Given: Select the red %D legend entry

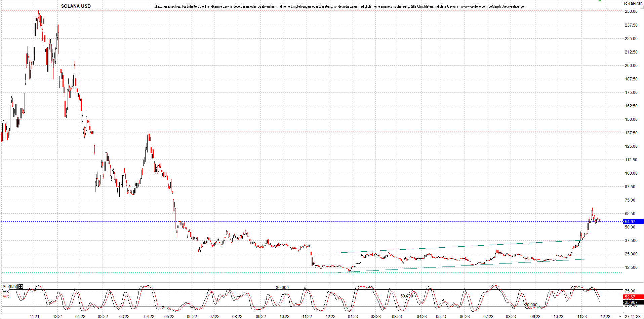Looking at the screenshot, I should (6, 297).
